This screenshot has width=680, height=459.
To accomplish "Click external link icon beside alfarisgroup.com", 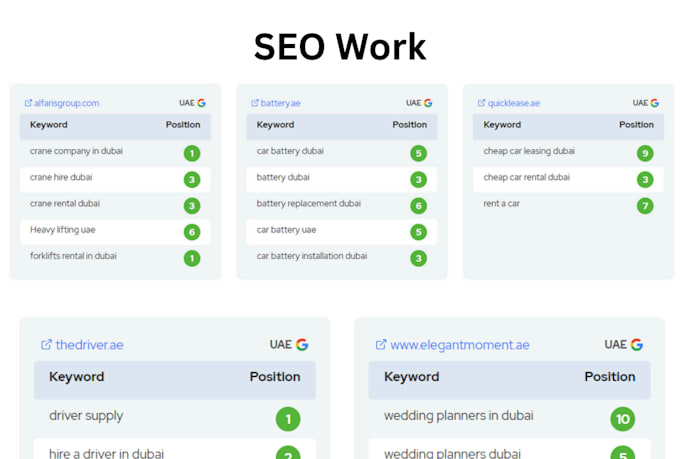I will [28, 103].
